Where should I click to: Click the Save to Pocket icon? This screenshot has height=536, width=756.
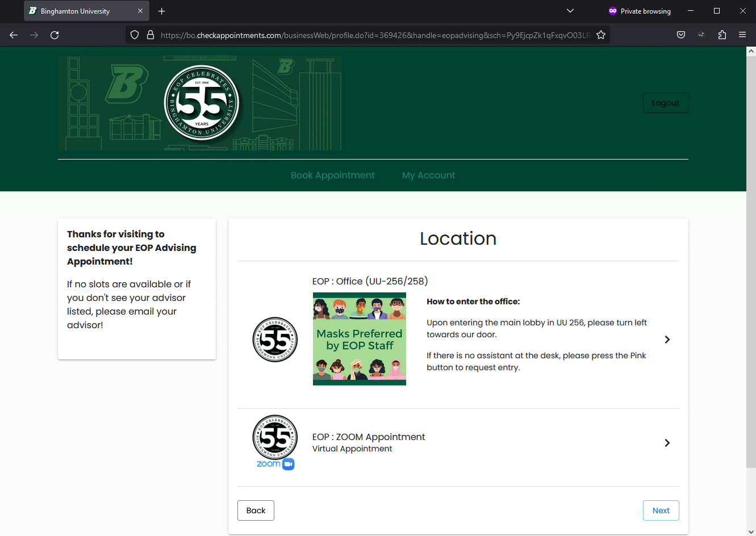pos(681,35)
